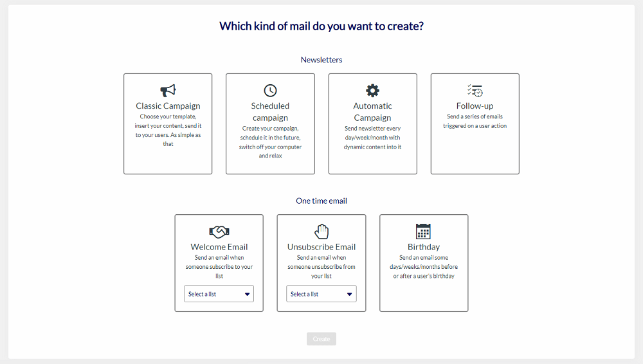Screen dimensions: 643x364
Task: Select the Follow-up card title
Action: [x=475, y=106]
